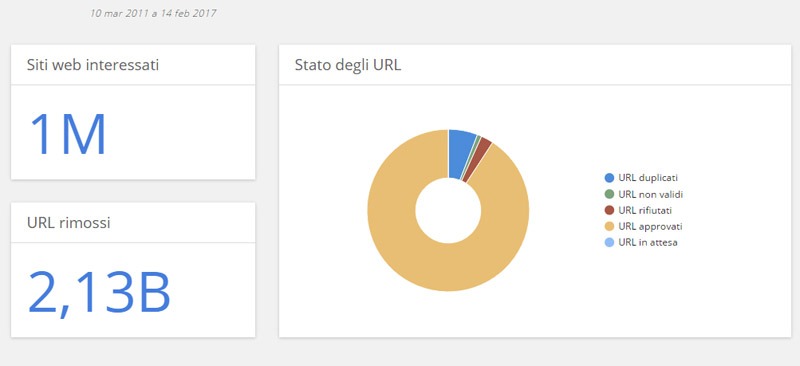Click the red URL rifiutati legend dot
The image size is (800, 366).
tap(609, 210)
